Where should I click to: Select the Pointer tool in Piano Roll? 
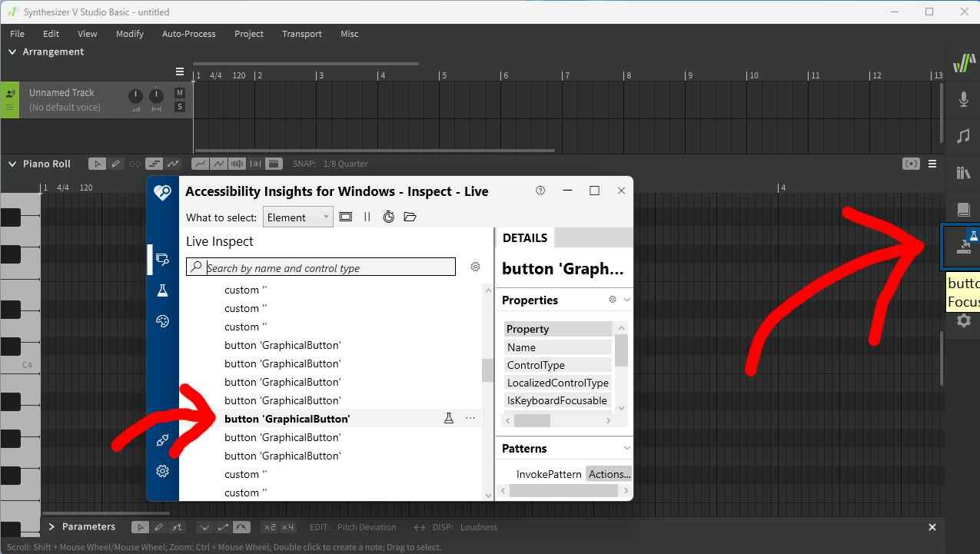[x=97, y=164]
